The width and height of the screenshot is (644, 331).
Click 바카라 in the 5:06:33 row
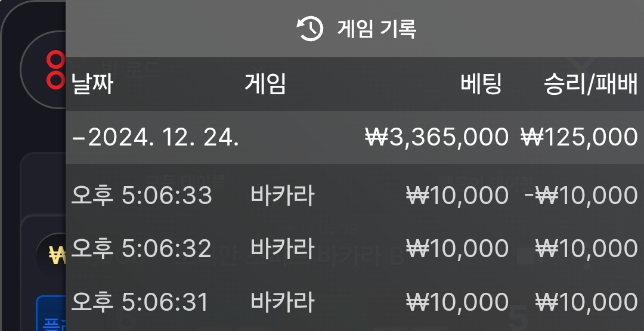point(283,194)
